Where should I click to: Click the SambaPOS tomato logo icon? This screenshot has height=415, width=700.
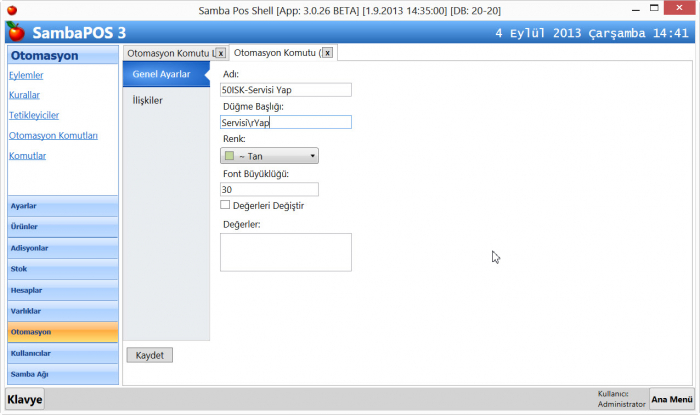16,32
